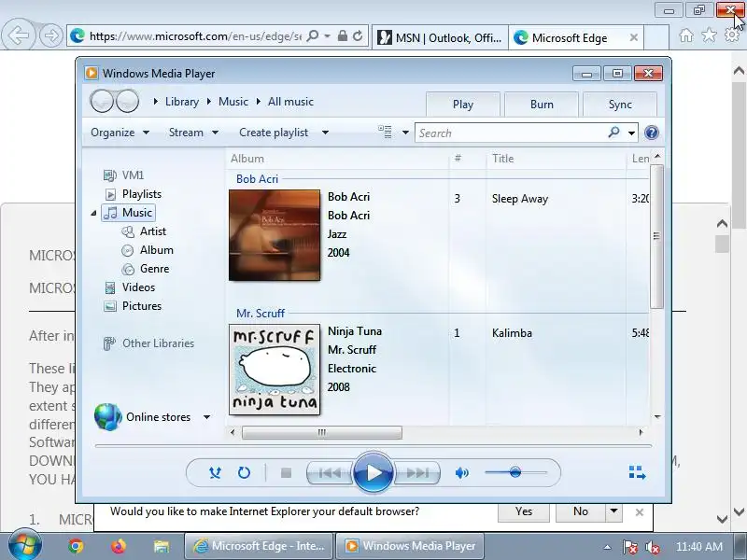Dismiss the default browser notification bar
The height and width of the screenshot is (560, 747).
tap(640, 511)
